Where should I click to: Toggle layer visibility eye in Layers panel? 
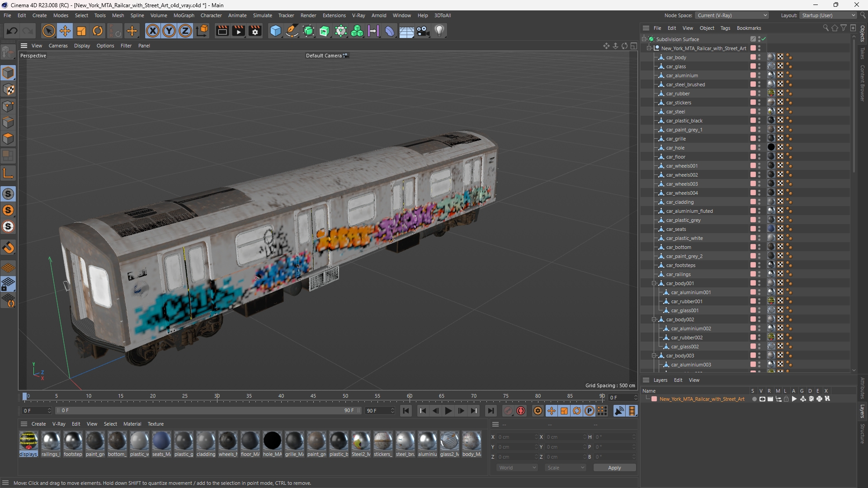coord(762,399)
